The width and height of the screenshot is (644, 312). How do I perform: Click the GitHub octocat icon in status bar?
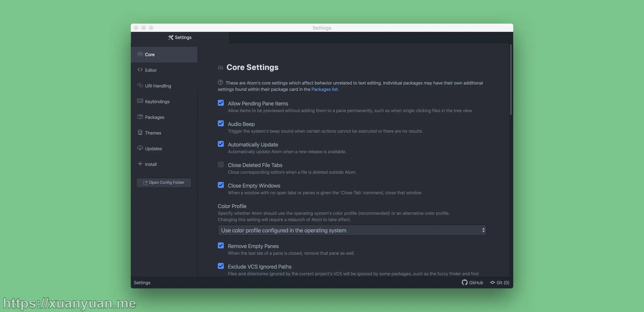click(465, 282)
